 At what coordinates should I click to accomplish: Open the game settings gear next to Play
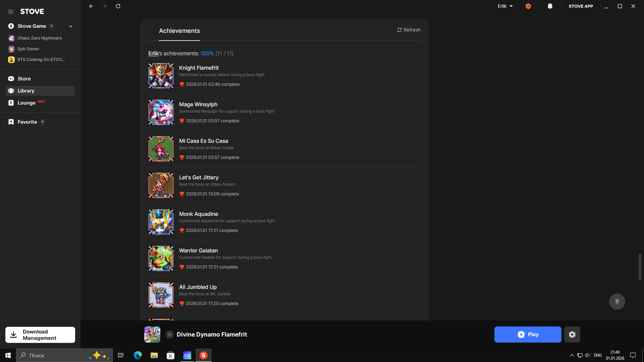572,335
